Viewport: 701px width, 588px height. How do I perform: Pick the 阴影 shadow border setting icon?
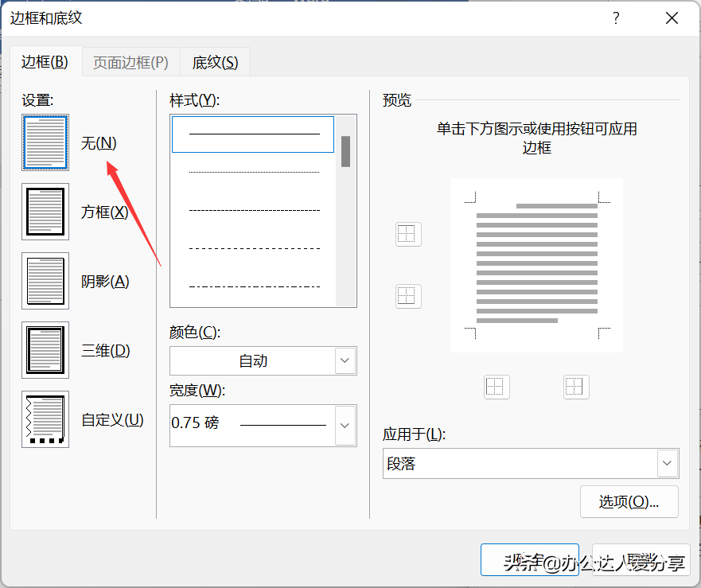pyautogui.click(x=45, y=281)
